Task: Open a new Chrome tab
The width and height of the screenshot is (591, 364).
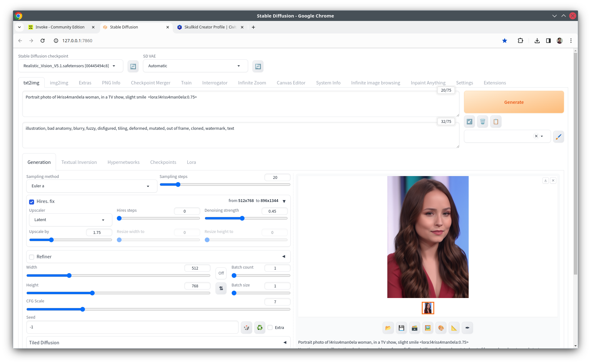Action: click(x=253, y=27)
